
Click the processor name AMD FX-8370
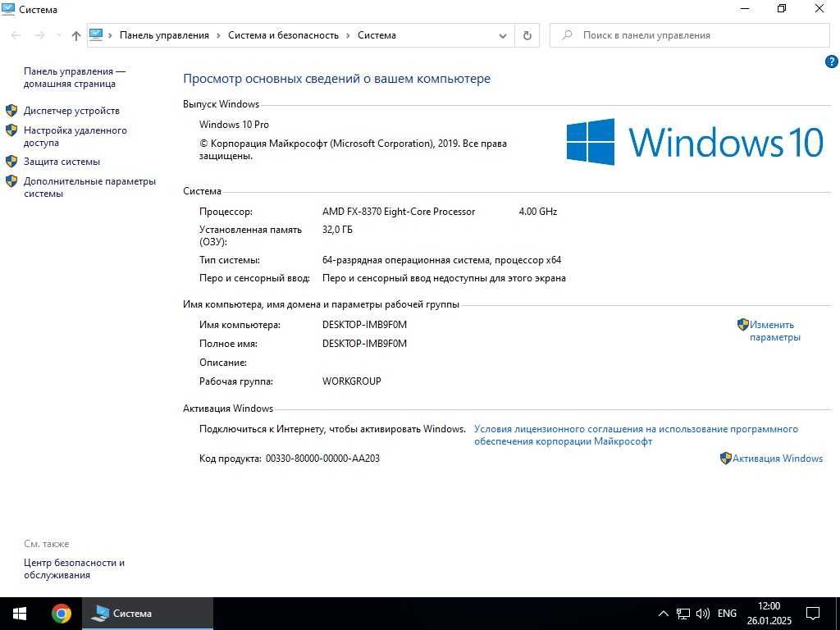tap(399, 212)
